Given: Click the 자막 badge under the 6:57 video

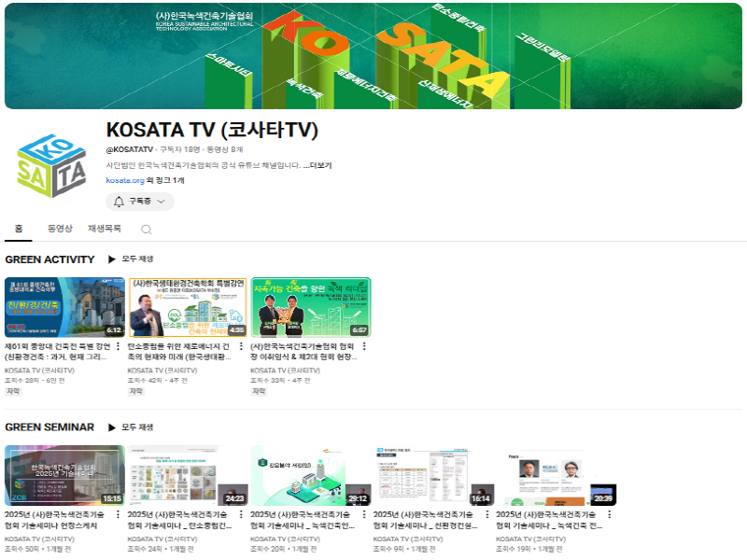Looking at the screenshot, I should (x=259, y=391).
